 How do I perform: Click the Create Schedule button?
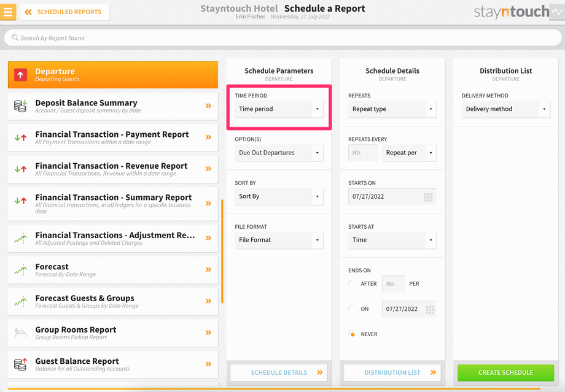pos(506,372)
